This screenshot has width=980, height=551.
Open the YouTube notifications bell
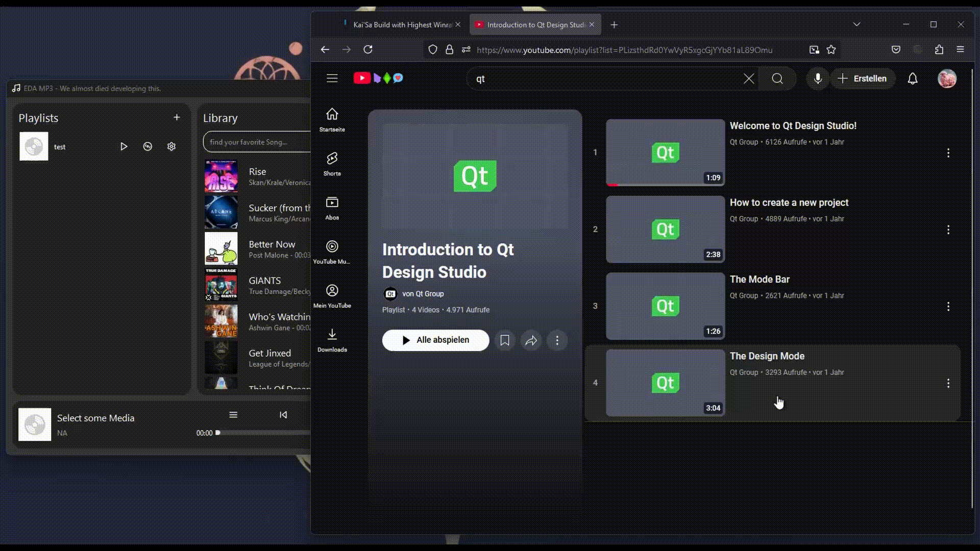pyautogui.click(x=912, y=79)
